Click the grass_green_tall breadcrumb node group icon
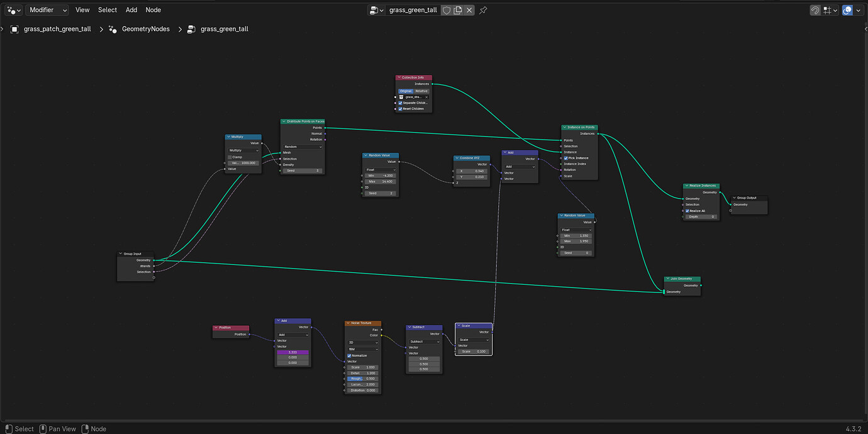 [191, 29]
